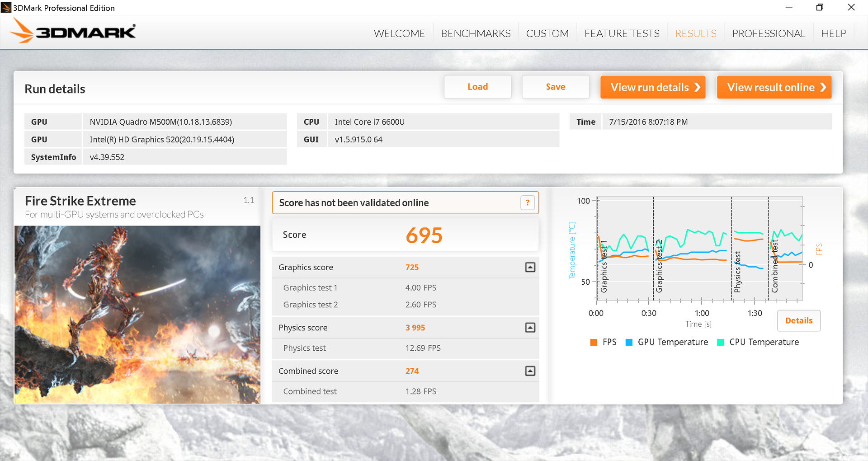Screen dimensions: 868x461
Task: Click the blue GPU Temperature legend swatch
Action: coord(629,342)
